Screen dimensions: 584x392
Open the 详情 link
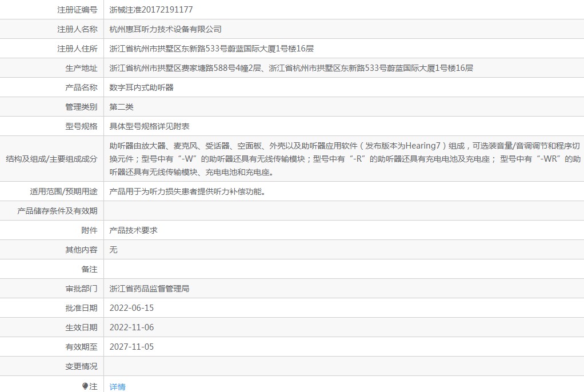coord(117,387)
